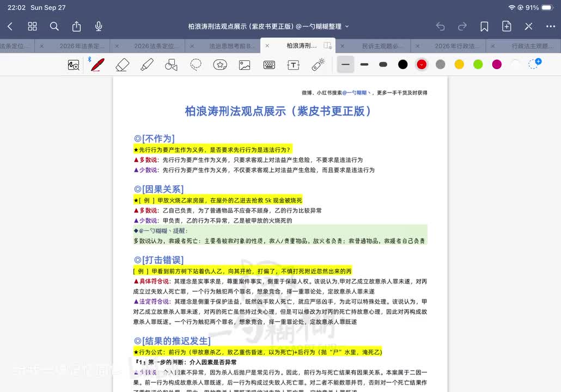Open the thumbnail grid view
The width and height of the screenshot is (561, 392).
(32, 26)
